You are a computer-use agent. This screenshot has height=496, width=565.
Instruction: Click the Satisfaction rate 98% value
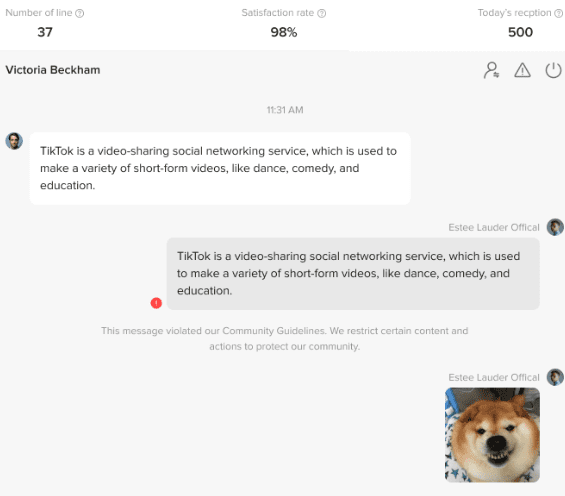(x=284, y=32)
